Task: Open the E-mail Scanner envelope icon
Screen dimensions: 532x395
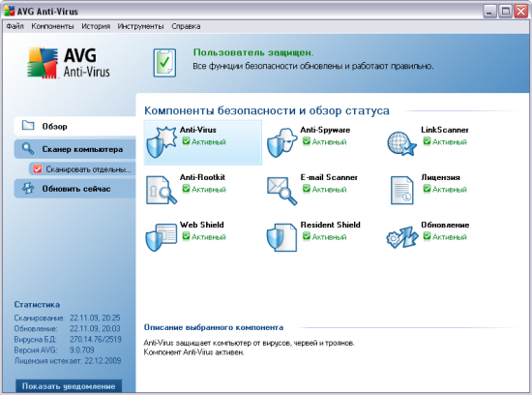Action: point(281,190)
